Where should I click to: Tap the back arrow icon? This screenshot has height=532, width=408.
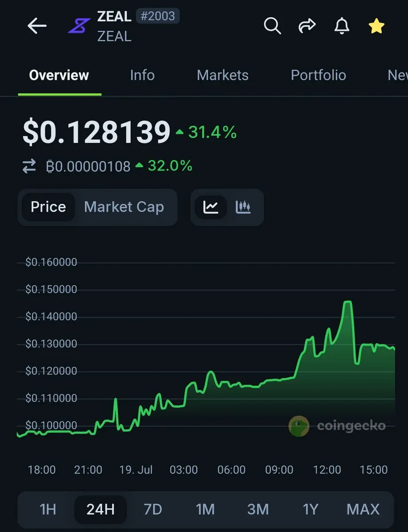click(x=37, y=26)
